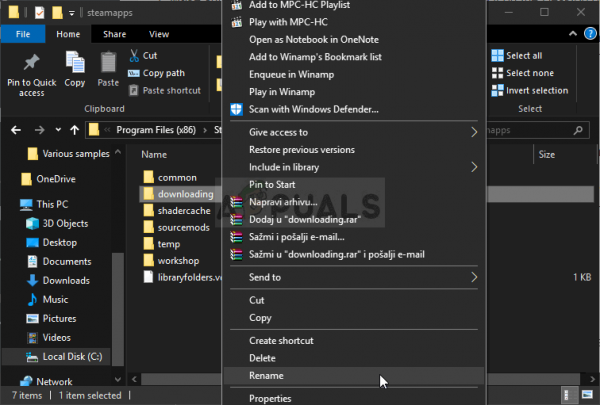Select the libraryfolders file
Image resolution: width=600 pixels, height=405 pixels.
182,277
